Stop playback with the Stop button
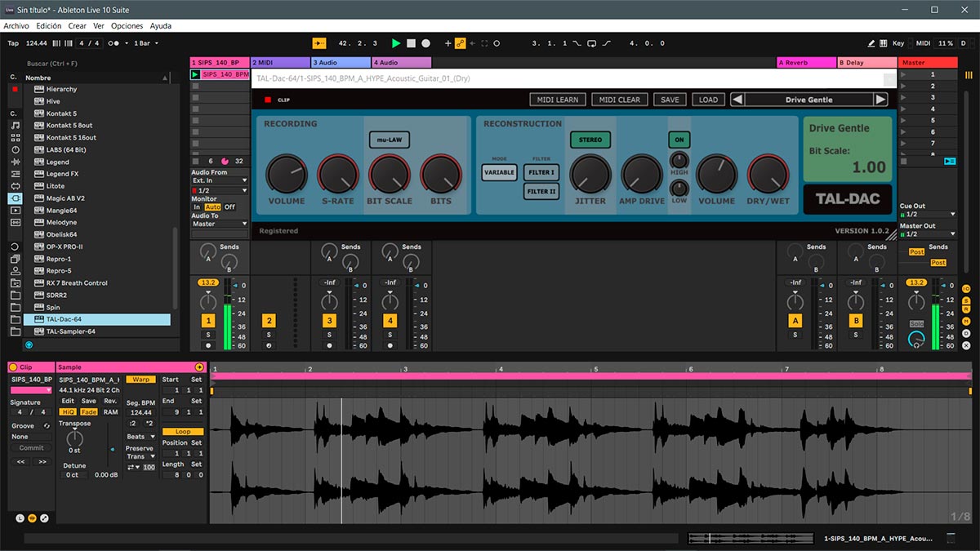This screenshot has width=980, height=551. coord(412,43)
